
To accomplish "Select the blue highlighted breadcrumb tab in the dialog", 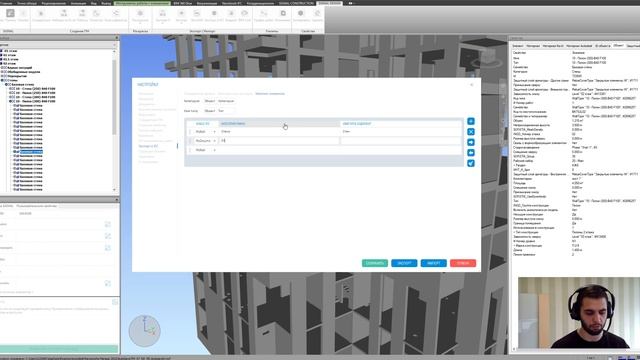I will click(x=270, y=94).
